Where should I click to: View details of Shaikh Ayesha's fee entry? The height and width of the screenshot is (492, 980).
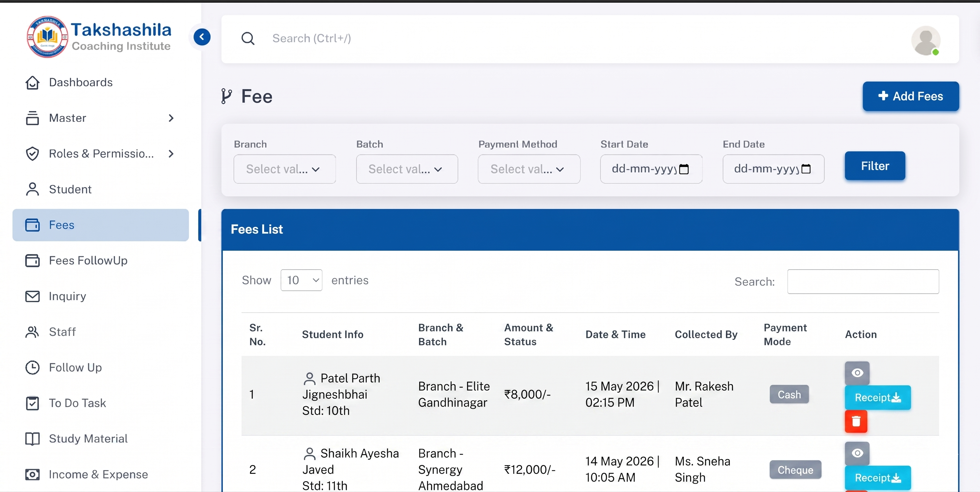point(857,453)
